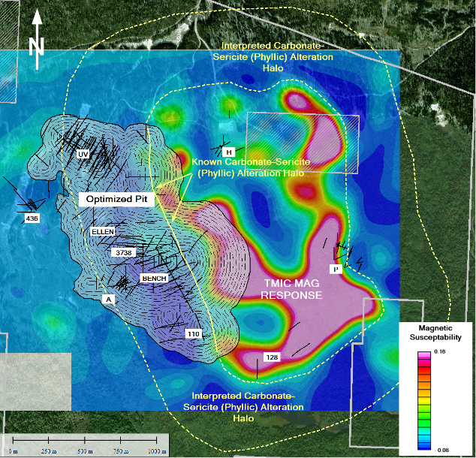Select the 128 label box

click(x=272, y=357)
